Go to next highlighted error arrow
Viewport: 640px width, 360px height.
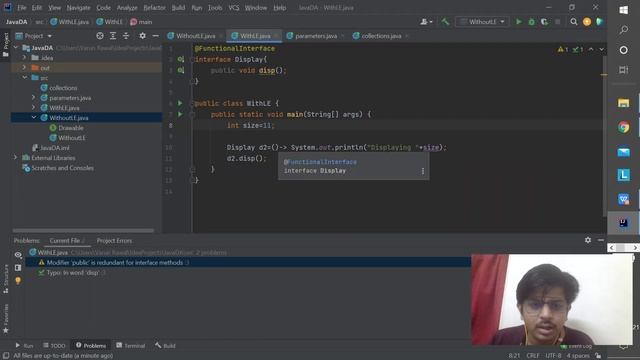pyautogui.click(x=601, y=49)
